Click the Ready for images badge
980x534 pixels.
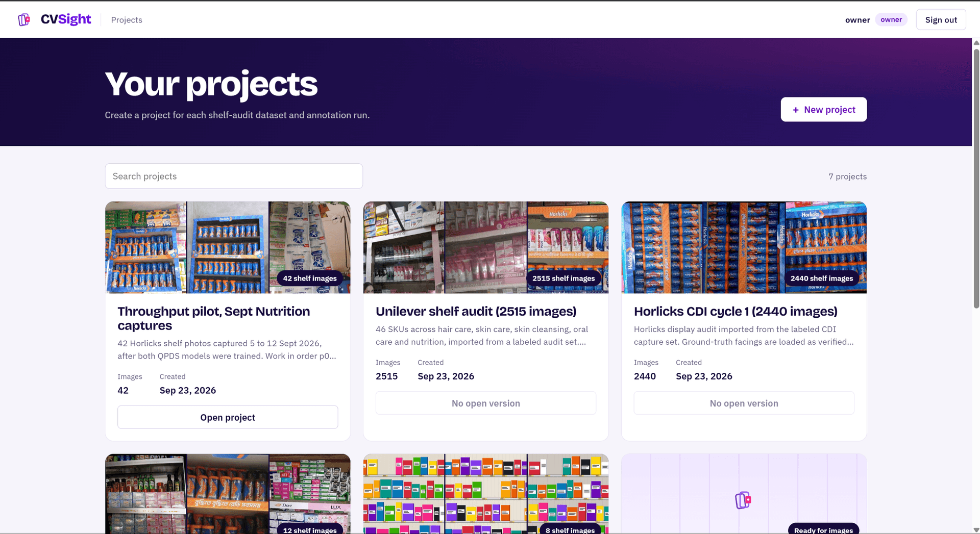click(x=823, y=529)
